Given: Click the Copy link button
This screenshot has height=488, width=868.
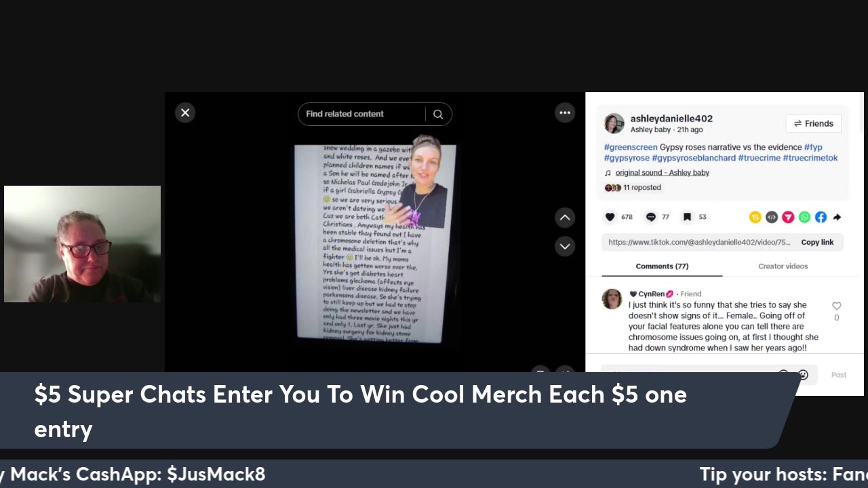Looking at the screenshot, I should pyautogui.click(x=817, y=242).
